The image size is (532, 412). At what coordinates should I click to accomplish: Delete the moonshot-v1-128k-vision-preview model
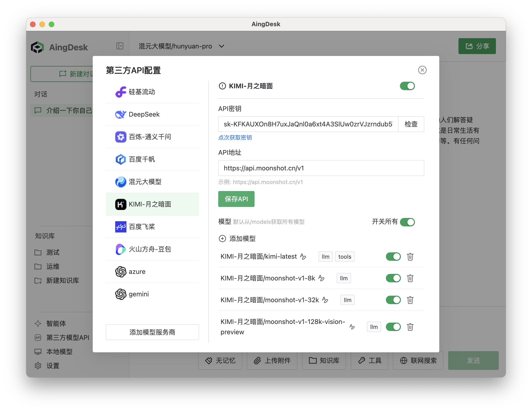tap(410, 327)
